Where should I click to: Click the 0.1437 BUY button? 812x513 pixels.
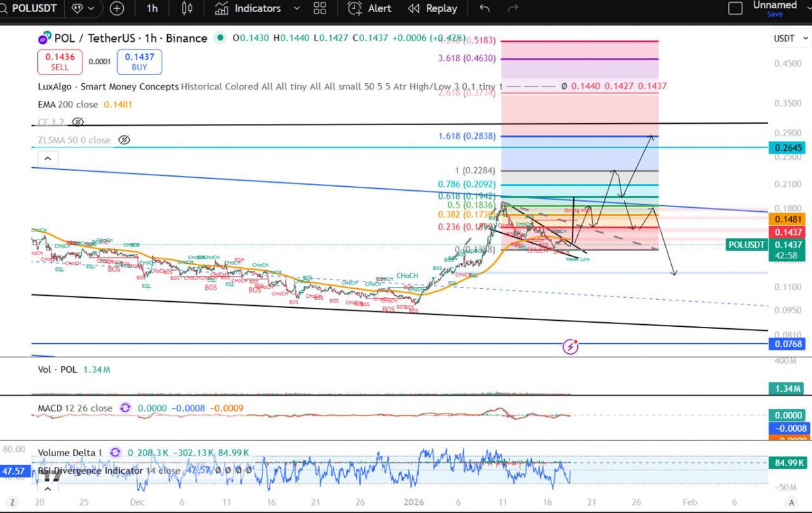[139, 62]
